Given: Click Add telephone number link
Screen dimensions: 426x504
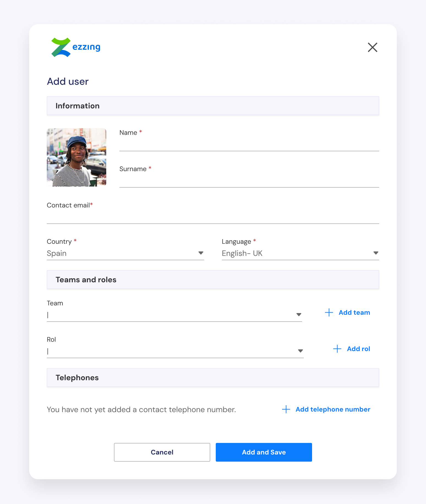Looking at the screenshot, I should tap(333, 409).
